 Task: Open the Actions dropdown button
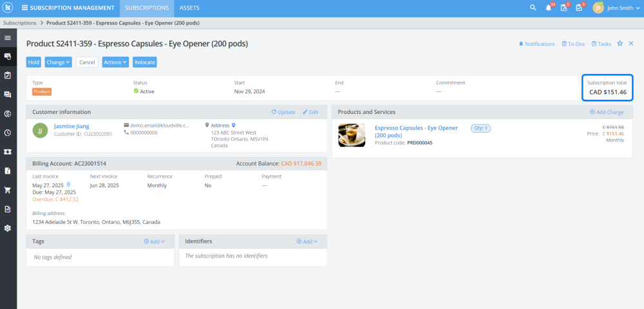tap(115, 62)
